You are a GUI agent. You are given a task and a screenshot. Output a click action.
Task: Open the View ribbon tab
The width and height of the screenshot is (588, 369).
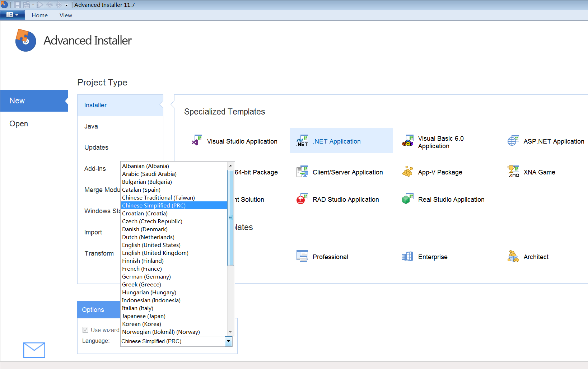[66, 15]
